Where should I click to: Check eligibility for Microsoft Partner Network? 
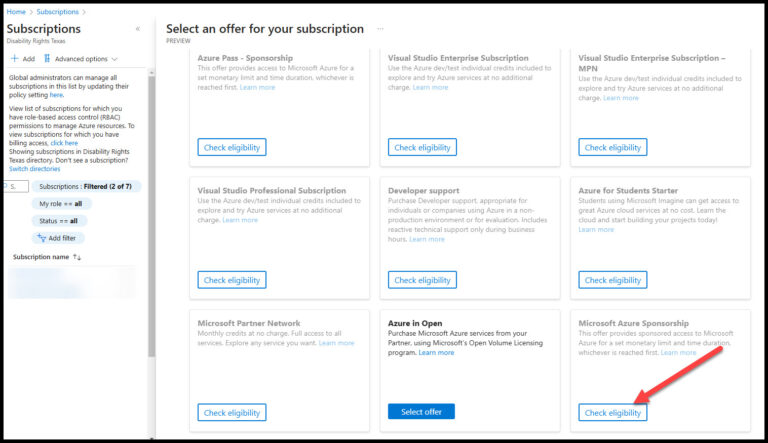click(x=232, y=413)
